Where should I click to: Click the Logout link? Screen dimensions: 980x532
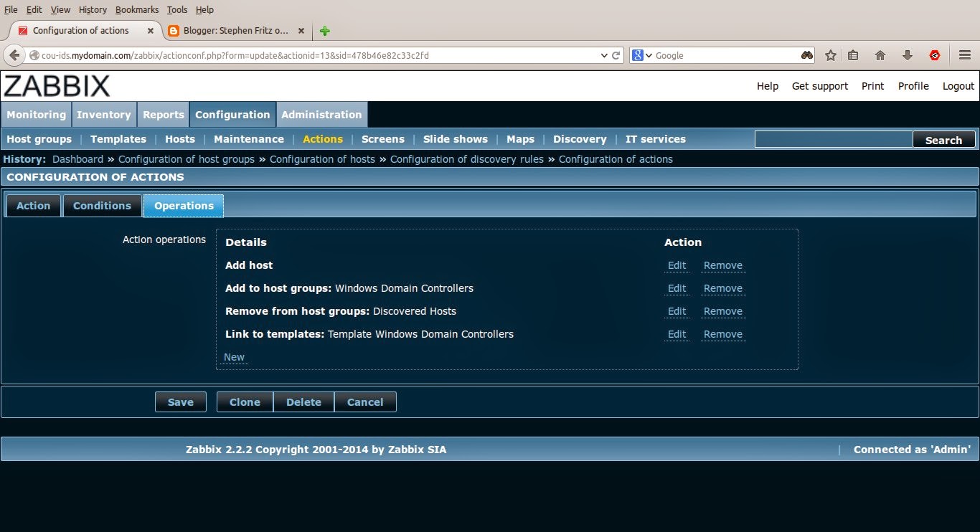[958, 86]
